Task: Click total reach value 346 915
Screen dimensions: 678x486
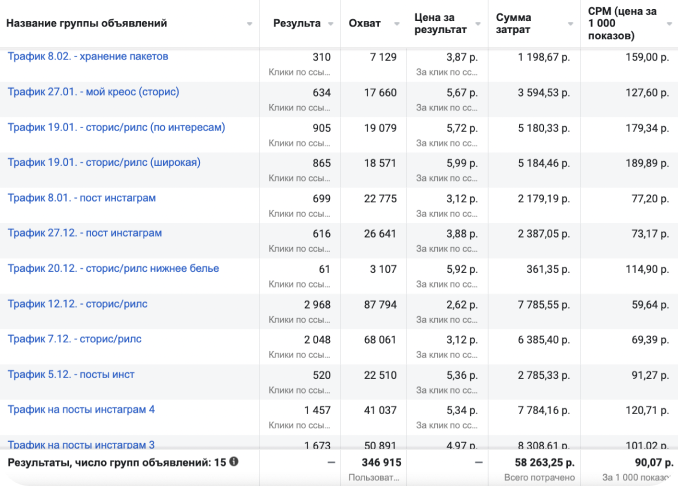Action: click(x=381, y=462)
